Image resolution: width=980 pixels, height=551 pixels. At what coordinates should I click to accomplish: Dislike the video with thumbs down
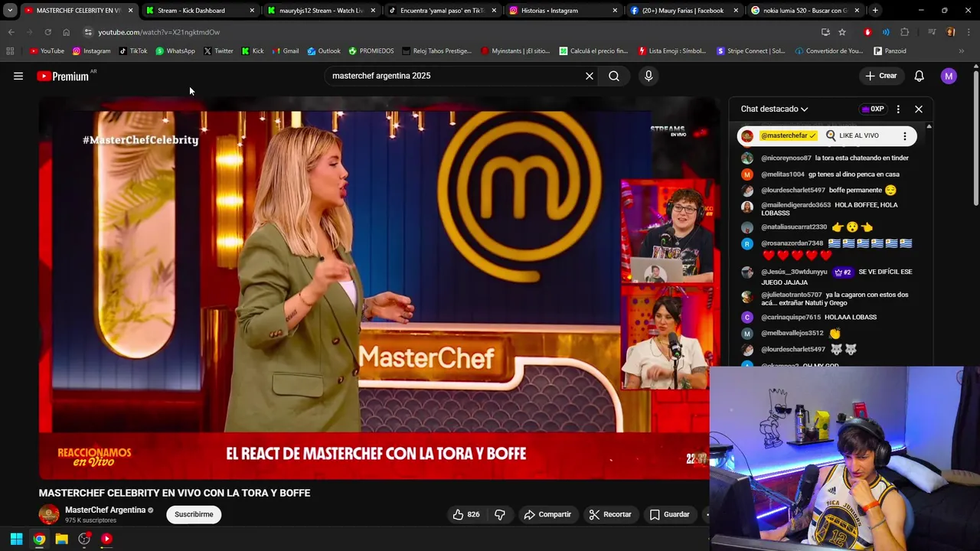500,514
